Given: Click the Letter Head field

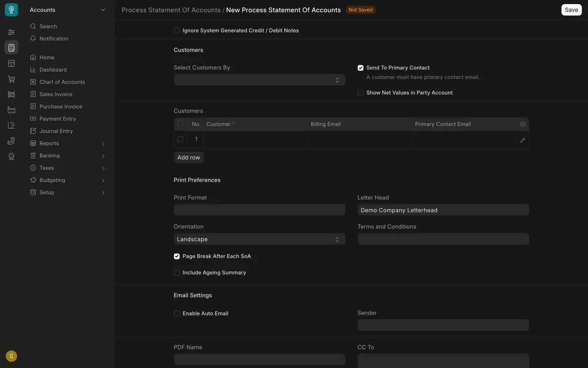Looking at the screenshot, I should [443, 210].
